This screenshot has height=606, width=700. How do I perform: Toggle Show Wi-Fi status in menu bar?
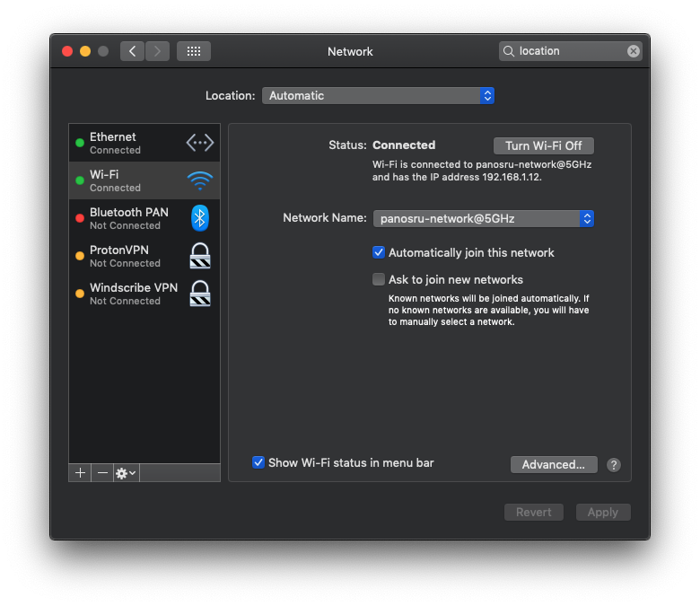[x=258, y=462]
